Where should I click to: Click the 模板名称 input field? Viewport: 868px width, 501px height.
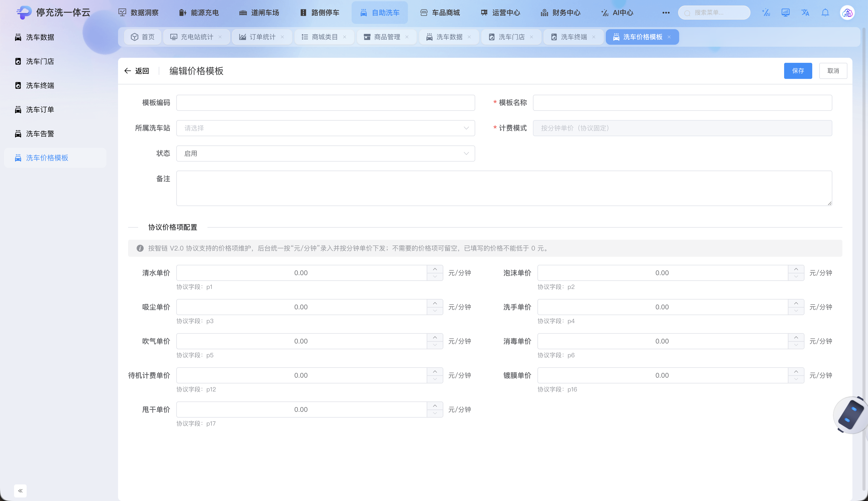682,103
